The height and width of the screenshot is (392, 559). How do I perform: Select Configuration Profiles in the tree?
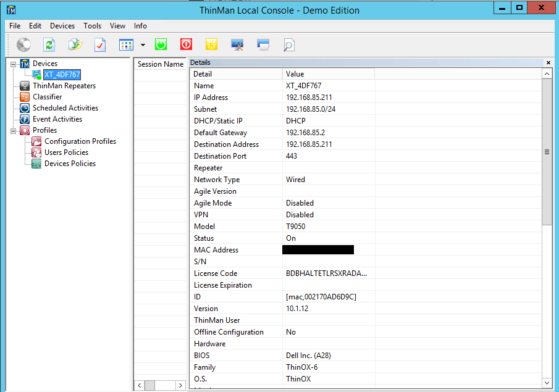tap(80, 141)
